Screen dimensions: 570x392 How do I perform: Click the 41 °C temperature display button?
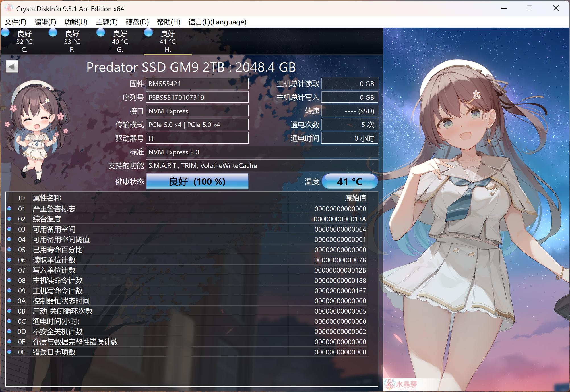click(350, 181)
